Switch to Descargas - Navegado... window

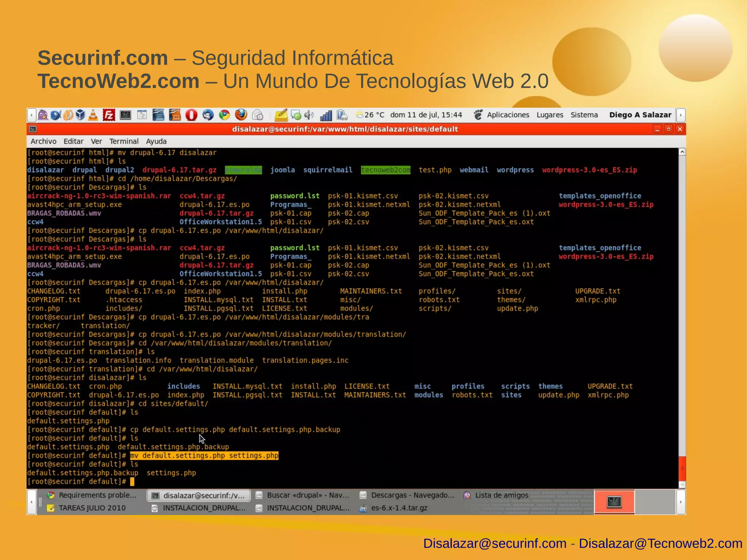coord(407,495)
